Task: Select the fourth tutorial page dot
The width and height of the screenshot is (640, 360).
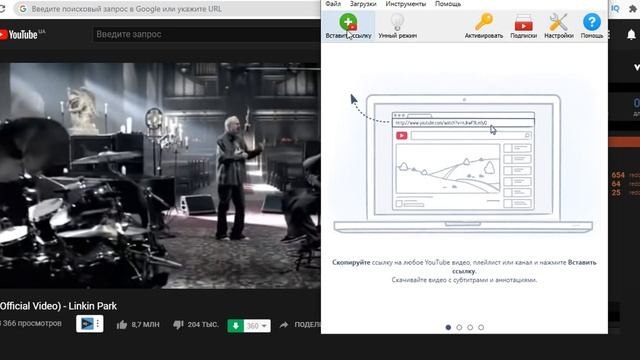Action: (x=481, y=327)
